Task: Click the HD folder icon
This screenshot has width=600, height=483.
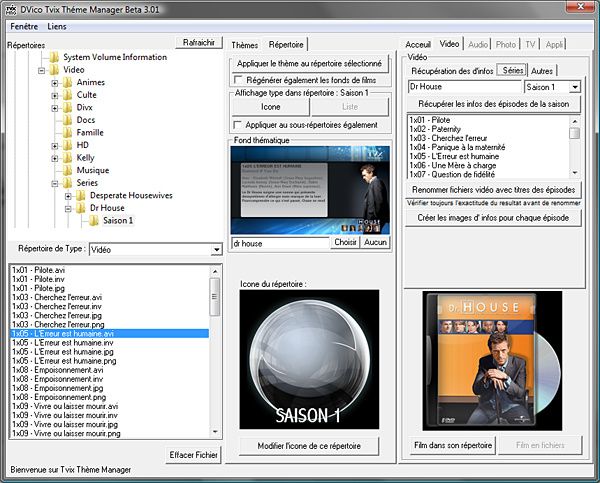Action: (x=67, y=145)
